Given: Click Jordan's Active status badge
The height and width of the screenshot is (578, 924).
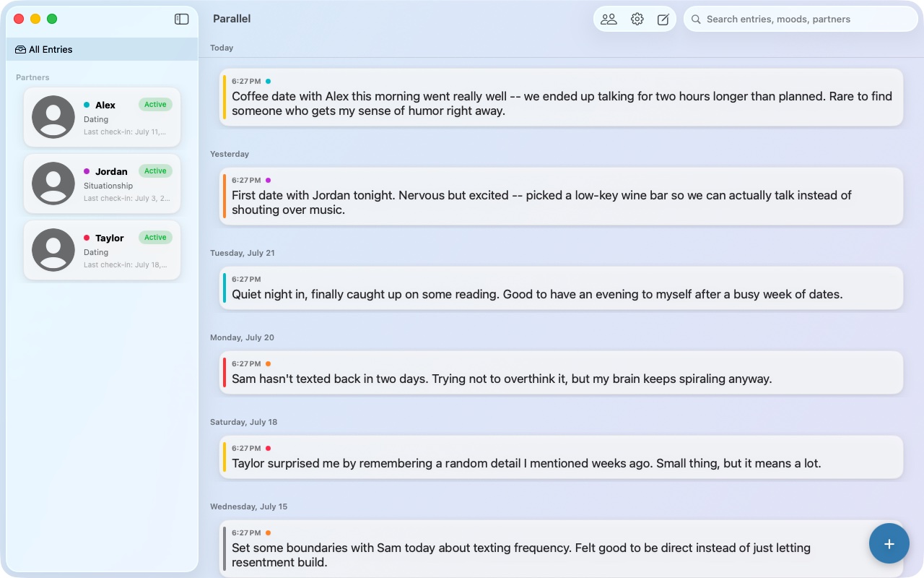Looking at the screenshot, I should pyautogui.click(x=155, y=171).
